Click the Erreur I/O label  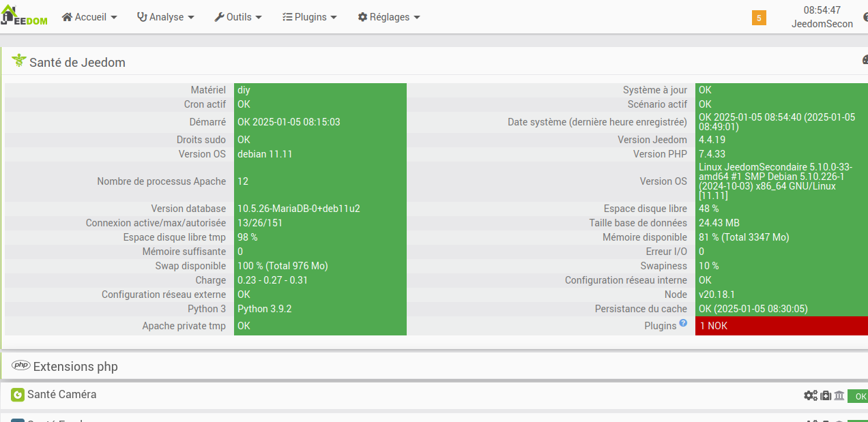tap(667, 252)
